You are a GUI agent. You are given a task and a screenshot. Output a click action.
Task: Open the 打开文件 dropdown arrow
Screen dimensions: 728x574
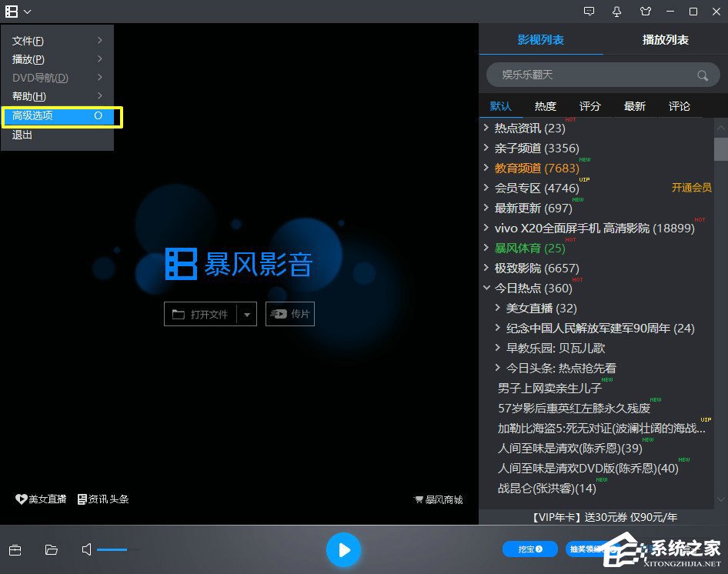(248, 314)
